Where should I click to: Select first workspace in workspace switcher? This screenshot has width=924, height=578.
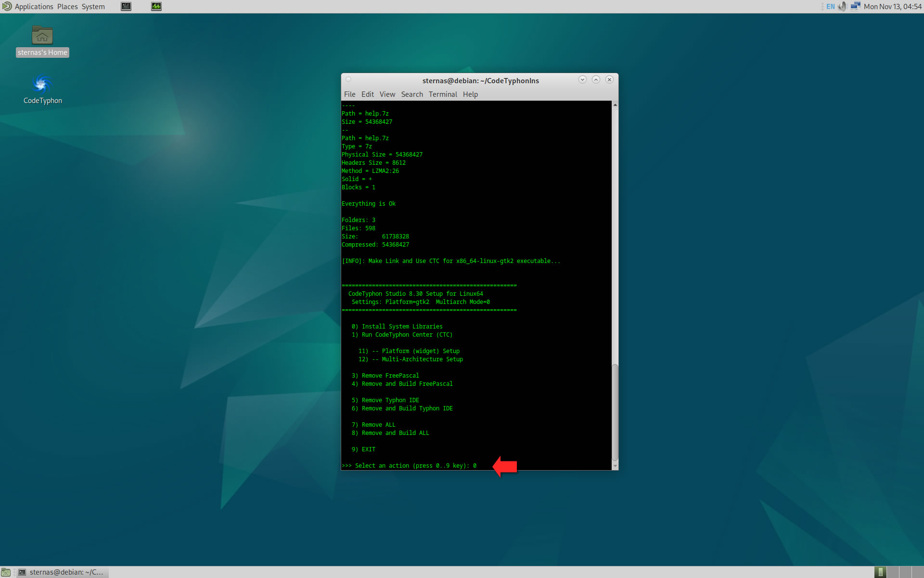[880, 572]
